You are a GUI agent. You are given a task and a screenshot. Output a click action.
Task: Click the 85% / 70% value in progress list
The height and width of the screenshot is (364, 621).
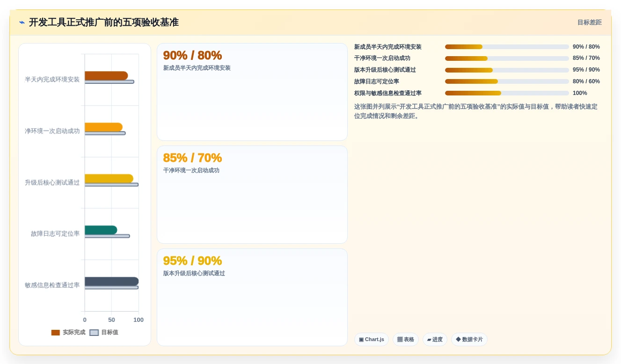tap(586, 58)
